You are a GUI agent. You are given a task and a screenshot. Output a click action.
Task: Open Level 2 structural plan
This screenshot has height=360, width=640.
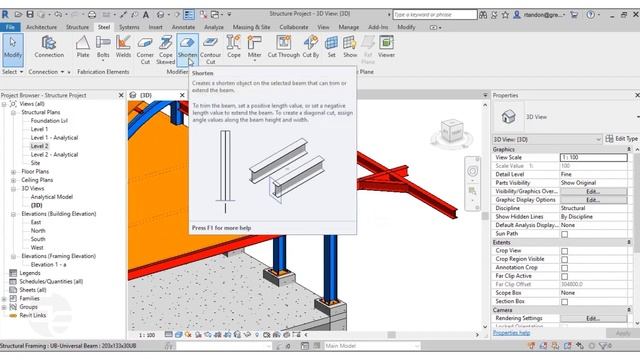pyautogui.click(x=39, y=146)
